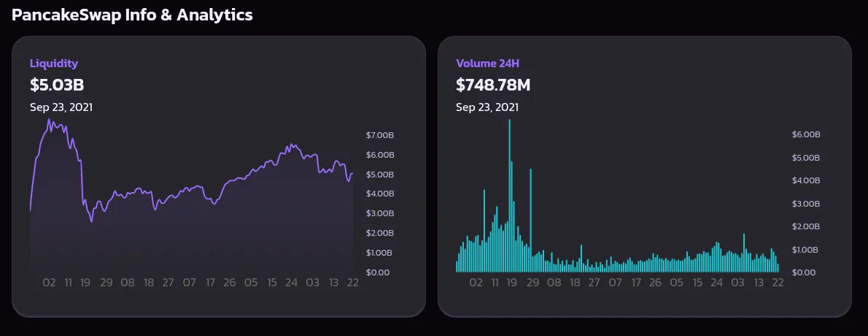
Task: Click Sep 23, 2021 date in Volume card
Action: point(487,107)
